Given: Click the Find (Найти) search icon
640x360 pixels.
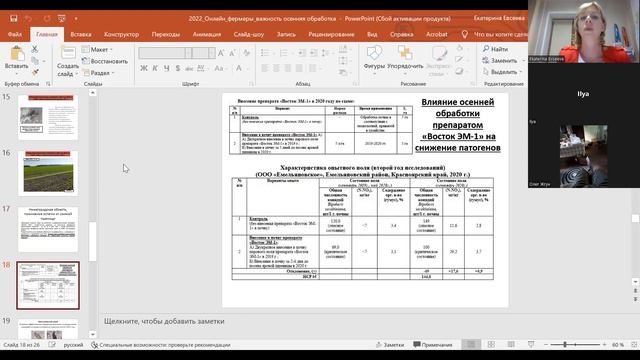Looking at the screenshot, I should pos(486,49).
